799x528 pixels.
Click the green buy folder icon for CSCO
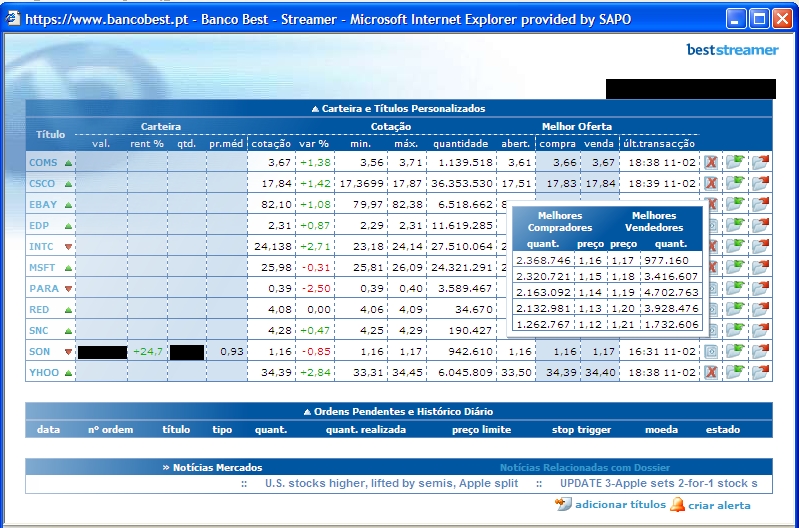(735, 182)
